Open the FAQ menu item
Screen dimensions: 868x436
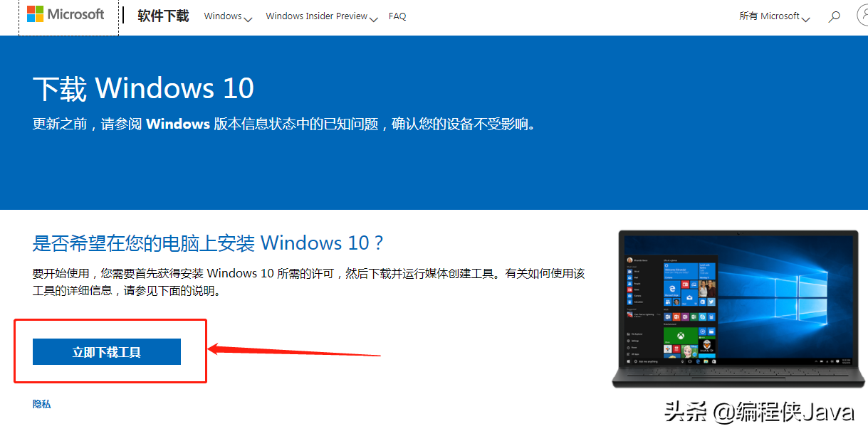pos(397,16)
